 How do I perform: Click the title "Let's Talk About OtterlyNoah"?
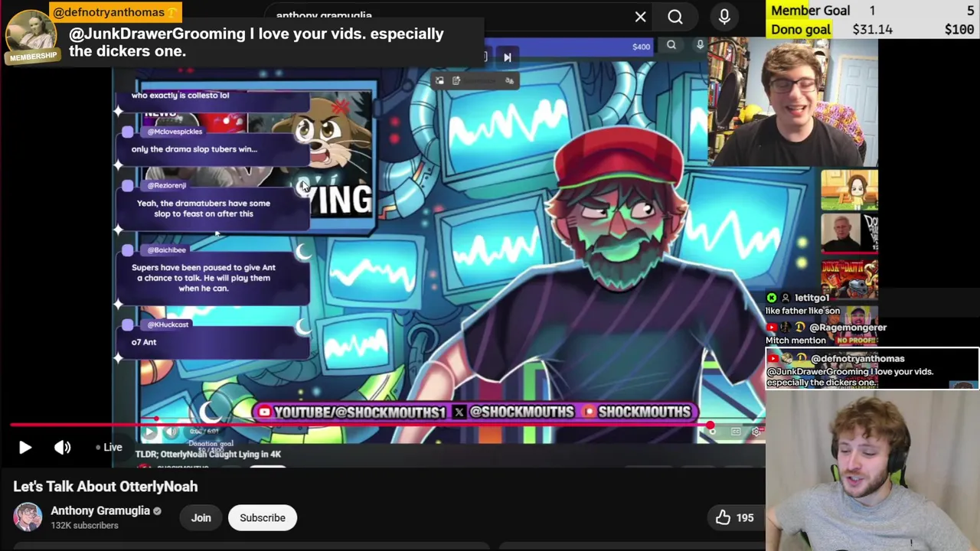click(x=106, y=487)
